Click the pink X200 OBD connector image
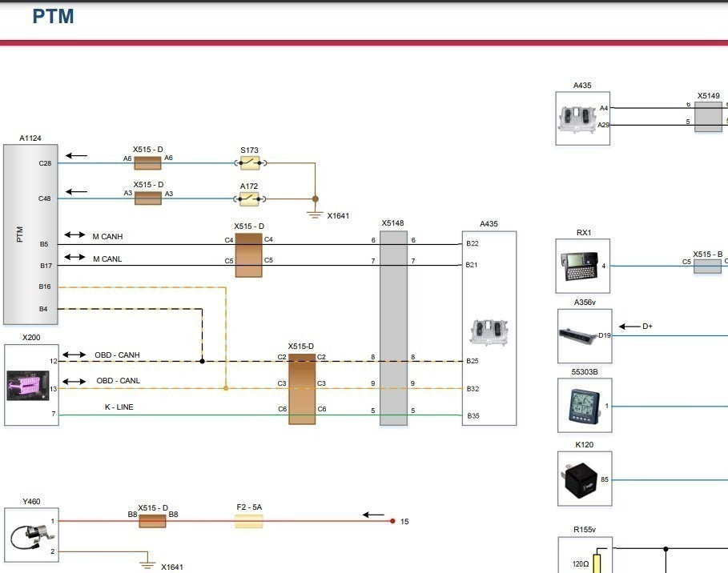 (28, 386)
